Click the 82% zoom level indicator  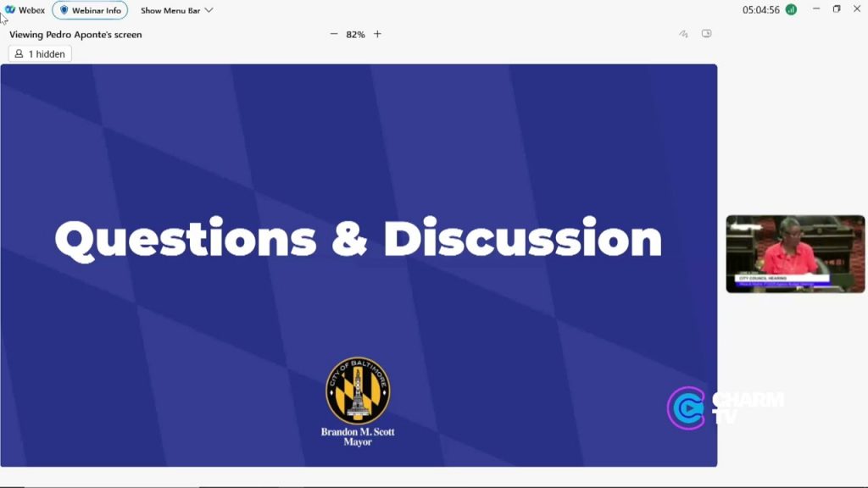[355, 34]
